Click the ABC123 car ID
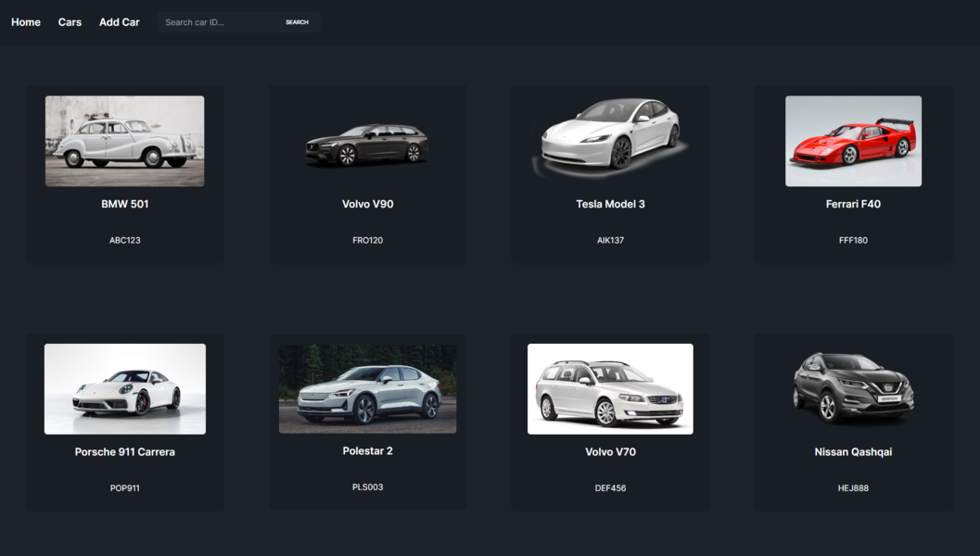This screenshot has height=556, width=980. 125,240
